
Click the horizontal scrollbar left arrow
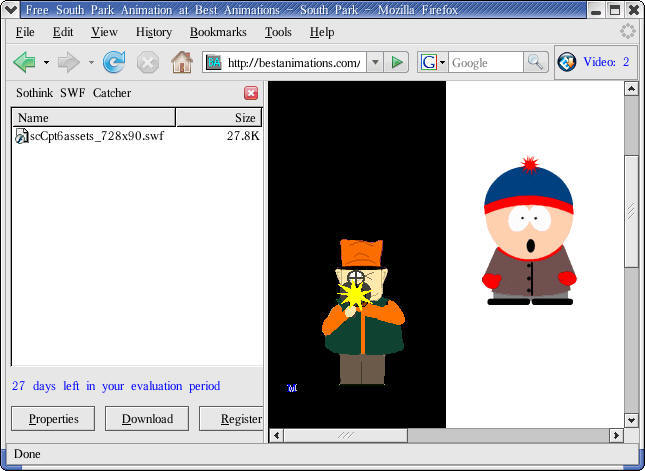pos(276,436)
